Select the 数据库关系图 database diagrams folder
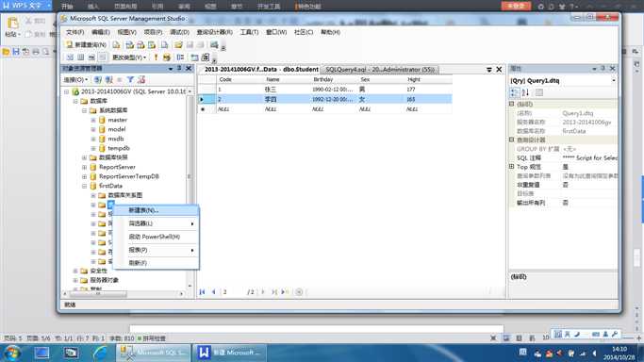The image size is (644, 362). [x=124, y=195]
